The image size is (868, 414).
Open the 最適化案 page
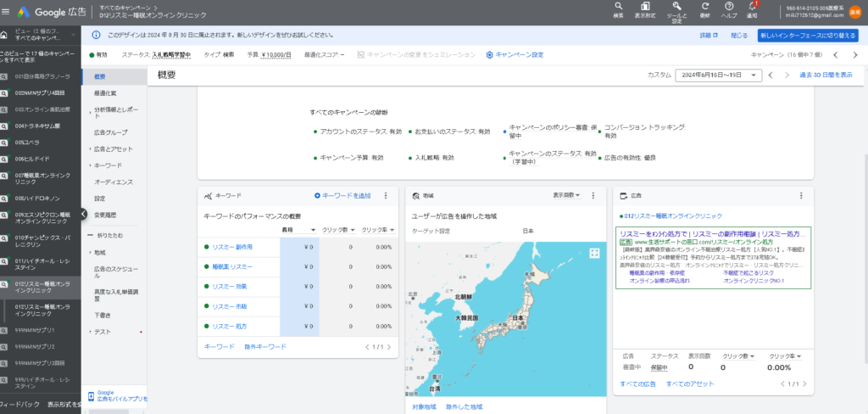pyautogui.click(x=105, y=93)
